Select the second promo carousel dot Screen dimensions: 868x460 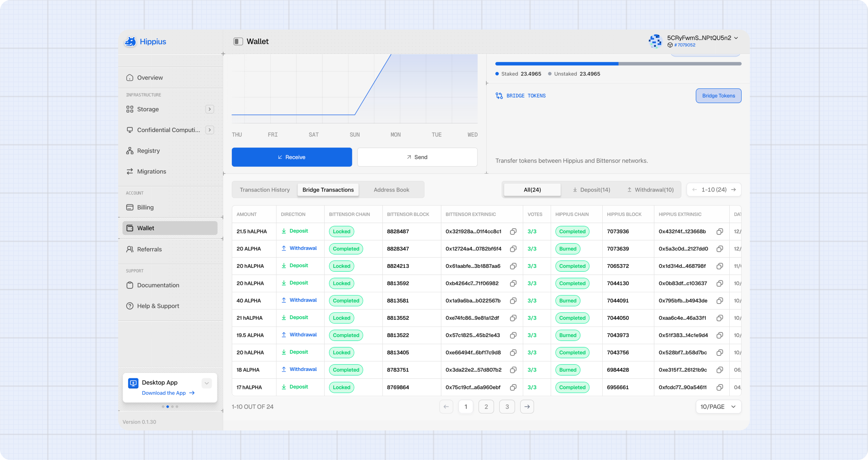click(x=167, y=407)
